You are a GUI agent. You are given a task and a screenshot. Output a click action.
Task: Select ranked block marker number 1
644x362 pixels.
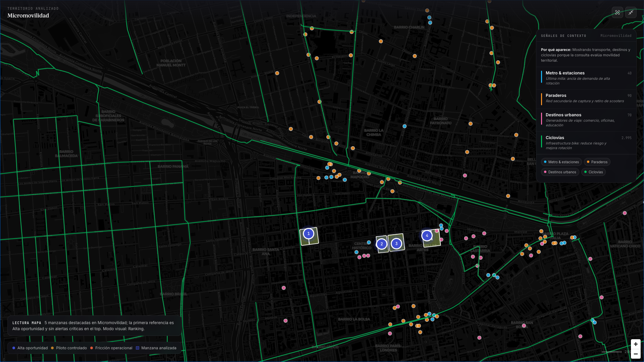309,234
